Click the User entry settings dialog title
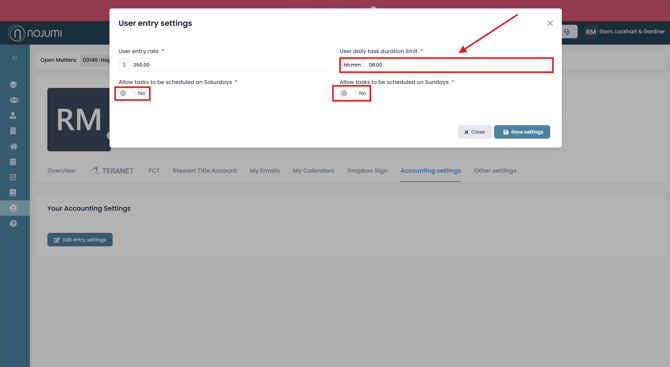 155,23
